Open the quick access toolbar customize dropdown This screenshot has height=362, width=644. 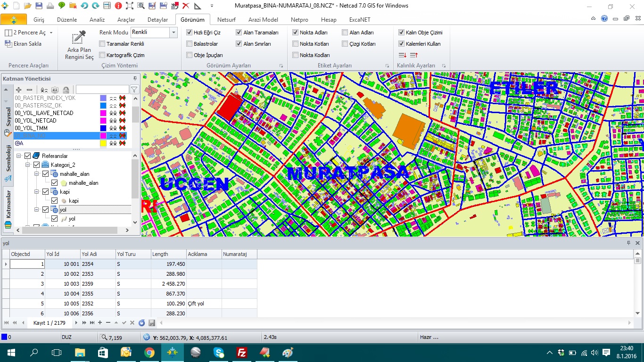[x=211, y=6]
